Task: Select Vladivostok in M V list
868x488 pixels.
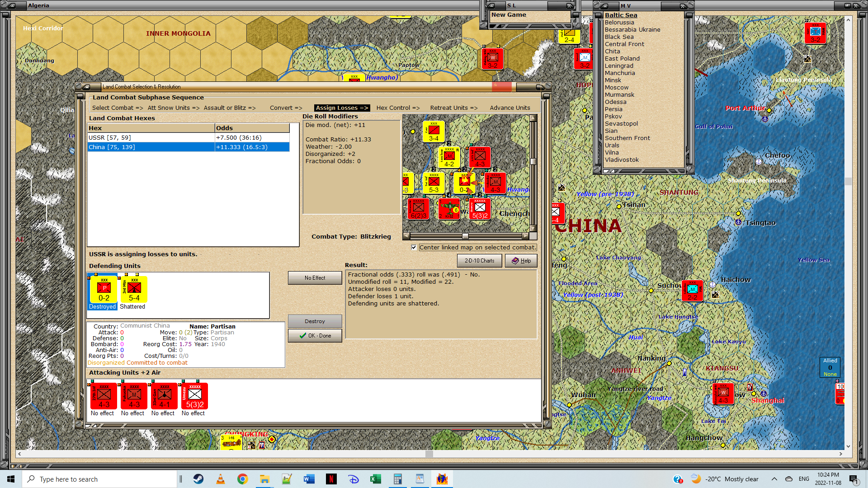Action: point(622,160)
